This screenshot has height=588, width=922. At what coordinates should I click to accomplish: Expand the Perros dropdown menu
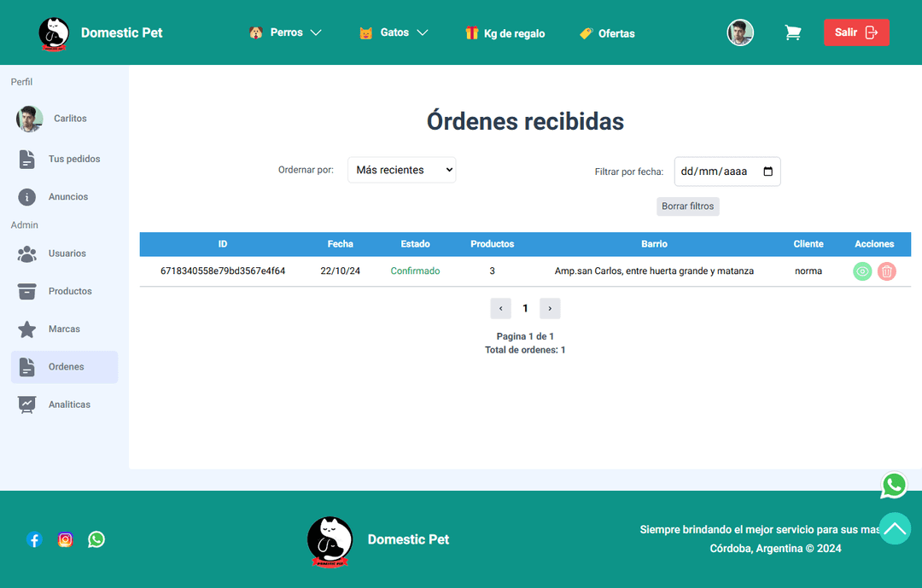[285, 32]
